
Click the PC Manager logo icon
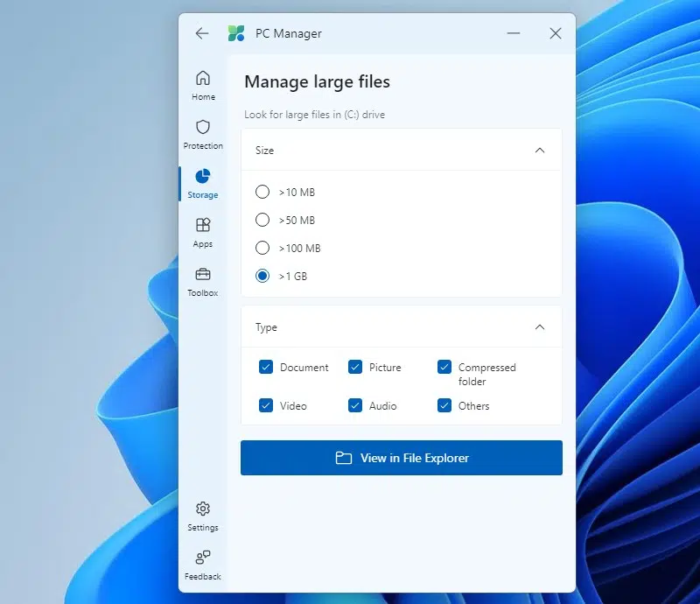[236, 33]
